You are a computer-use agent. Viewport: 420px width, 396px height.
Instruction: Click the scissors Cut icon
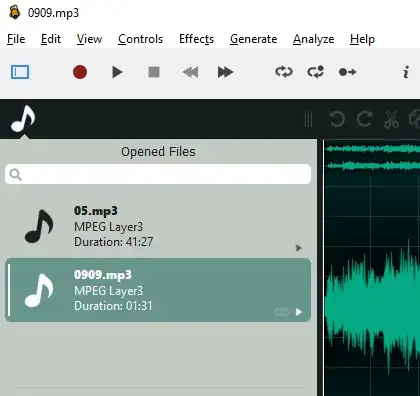point(391,119)
